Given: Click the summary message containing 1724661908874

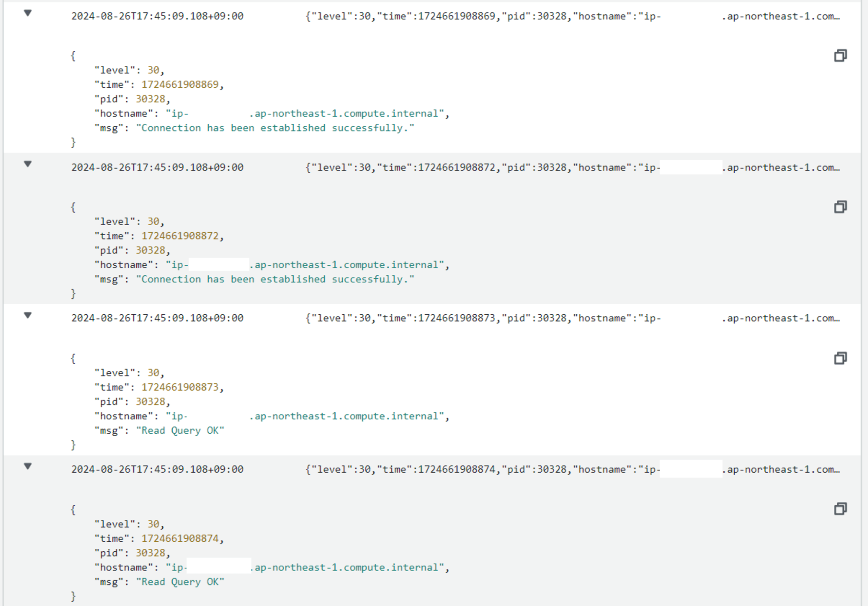Looking at the screenshot, I should pyautogui.click(x=573, y=469).
